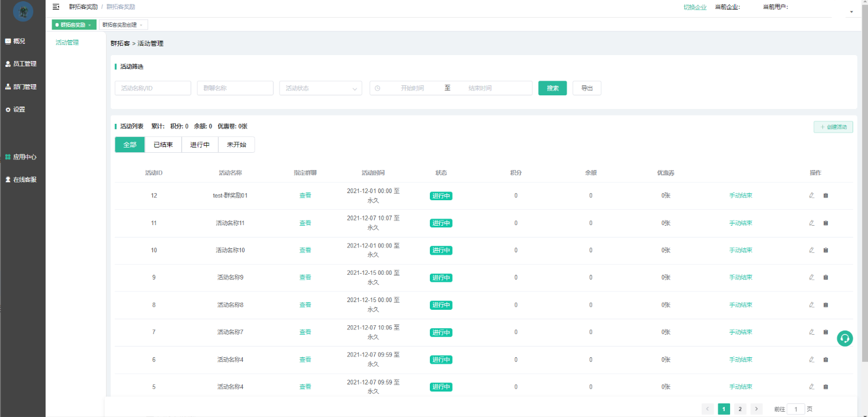The image size is (868, 417).
Task: Close the 群拓客奖励创建 tab via x icon
Action: [141, 25]
